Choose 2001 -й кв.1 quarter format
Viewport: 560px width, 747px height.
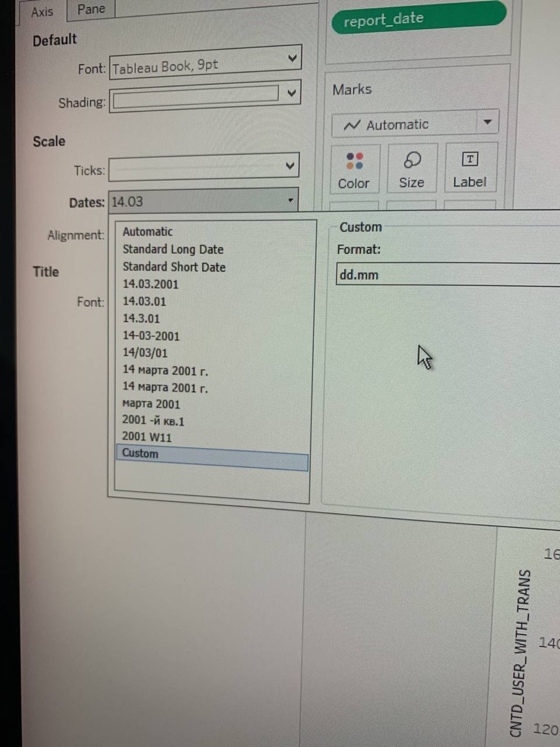point(153,421)
